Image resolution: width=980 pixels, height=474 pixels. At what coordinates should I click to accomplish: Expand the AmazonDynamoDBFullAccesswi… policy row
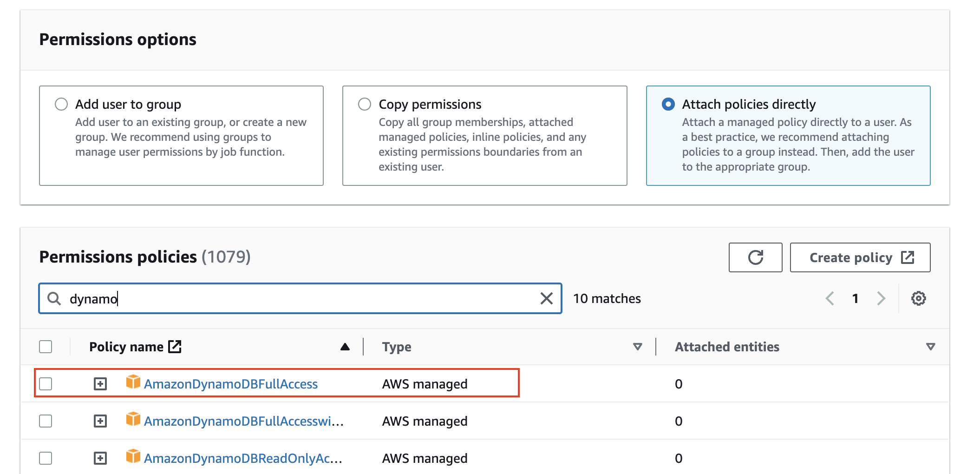point(100,421)
